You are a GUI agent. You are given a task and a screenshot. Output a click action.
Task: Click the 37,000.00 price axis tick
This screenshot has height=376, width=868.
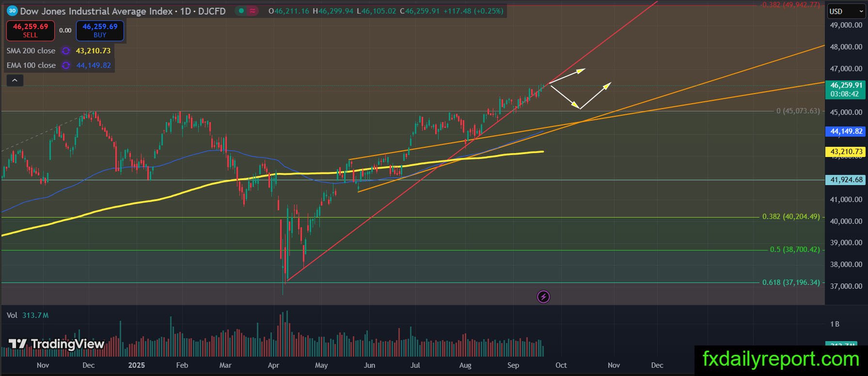pyautogui.click(x=846, y=286)
